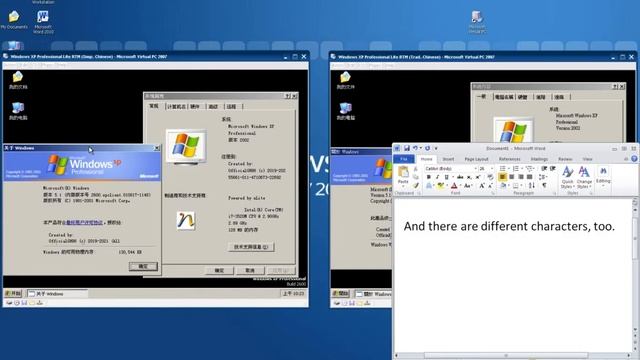Click the Numbering list icon
This screenshot has width=640, height=360.
coord(516,169)
